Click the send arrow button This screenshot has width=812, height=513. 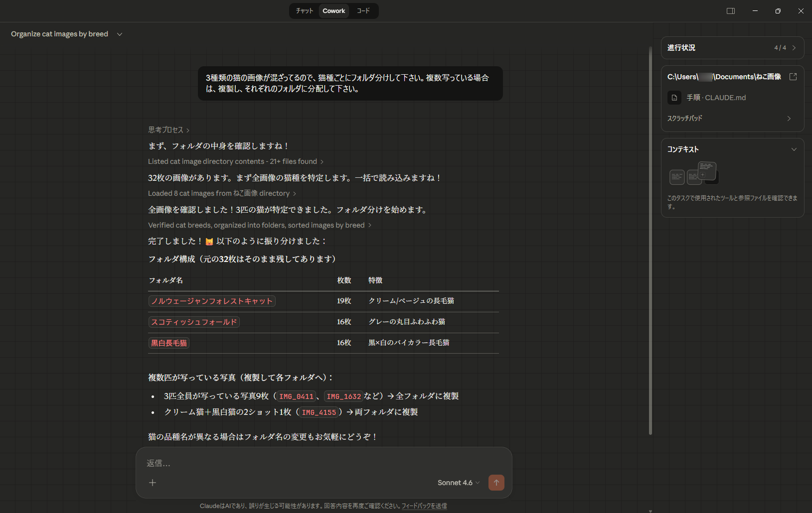[496, 483]
